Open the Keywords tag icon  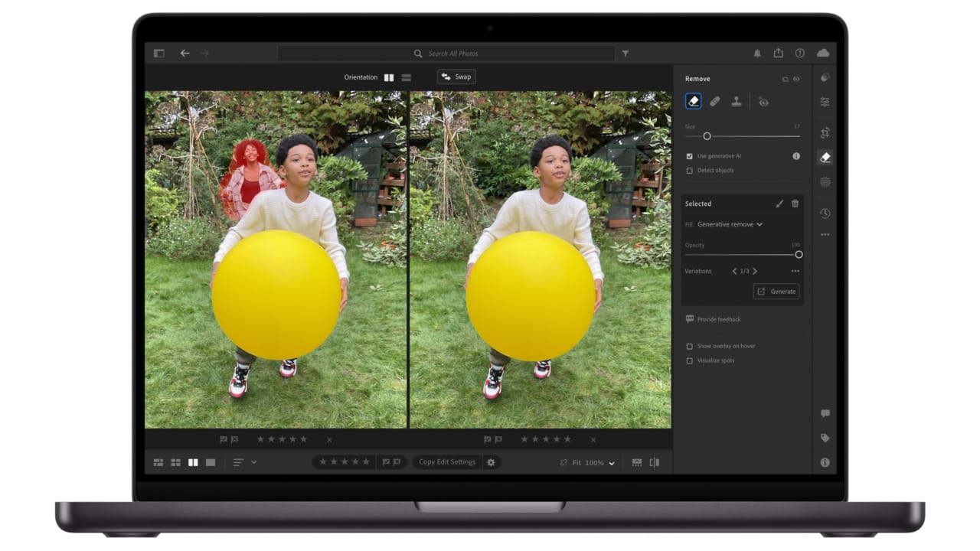tap(825, 438)
